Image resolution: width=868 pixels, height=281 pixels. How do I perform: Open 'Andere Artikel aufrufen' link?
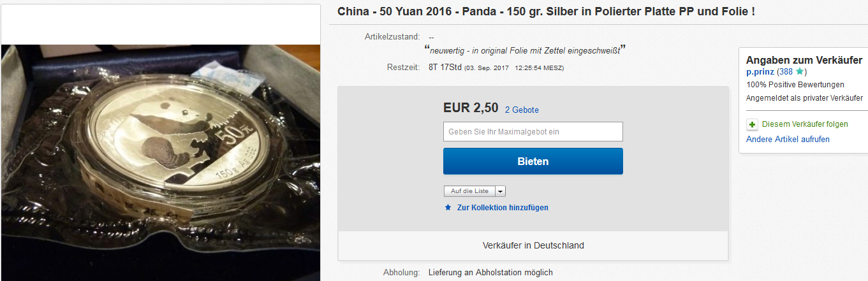(788, 139)
